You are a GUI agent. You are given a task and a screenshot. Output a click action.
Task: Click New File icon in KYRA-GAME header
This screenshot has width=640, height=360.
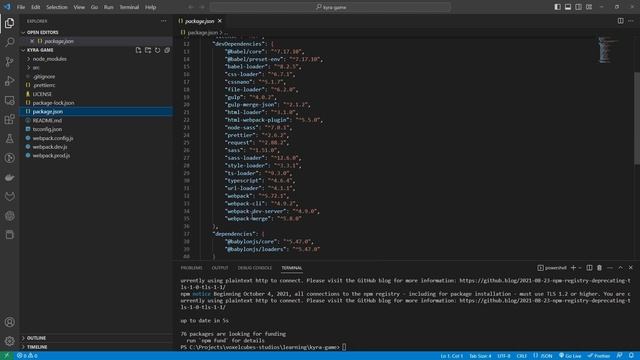(138, 50)
